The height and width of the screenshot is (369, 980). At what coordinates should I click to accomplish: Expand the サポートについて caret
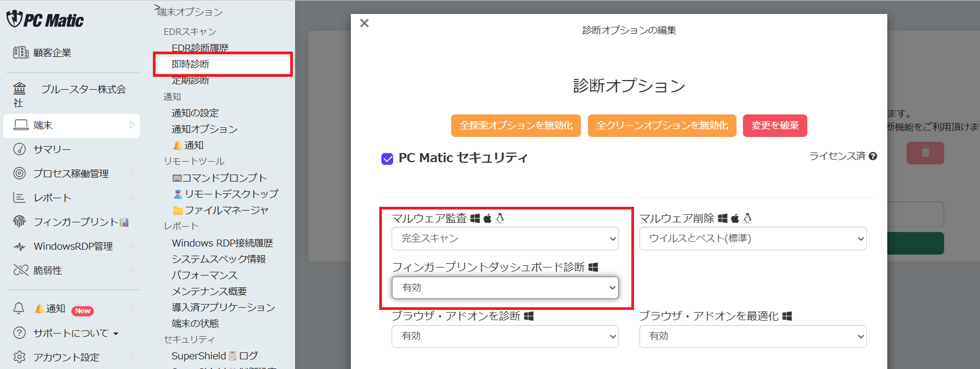pos(116,334)
